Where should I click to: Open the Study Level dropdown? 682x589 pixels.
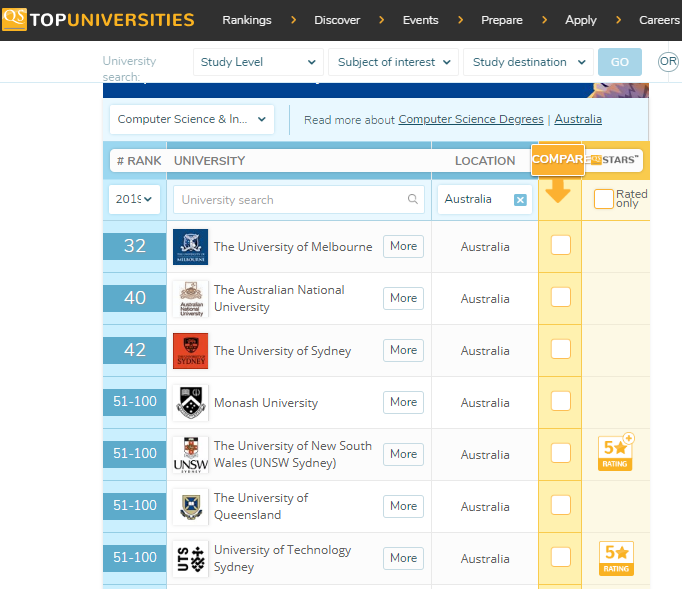coord(258,62)
